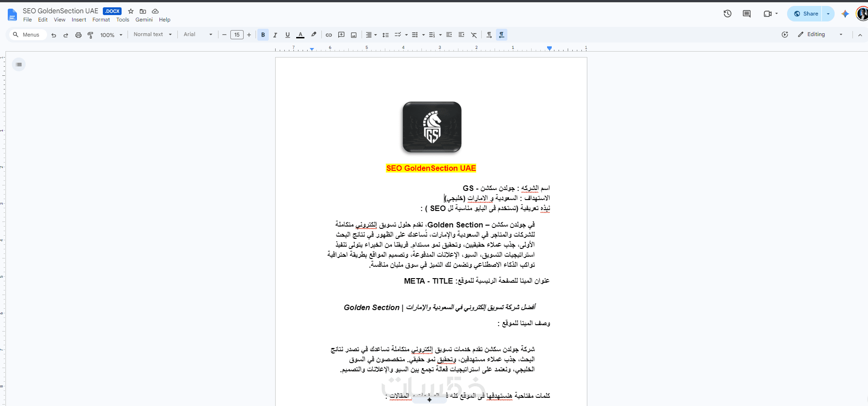Open the File menu
The width and height of the screenshot is (868, 406).
27,20
